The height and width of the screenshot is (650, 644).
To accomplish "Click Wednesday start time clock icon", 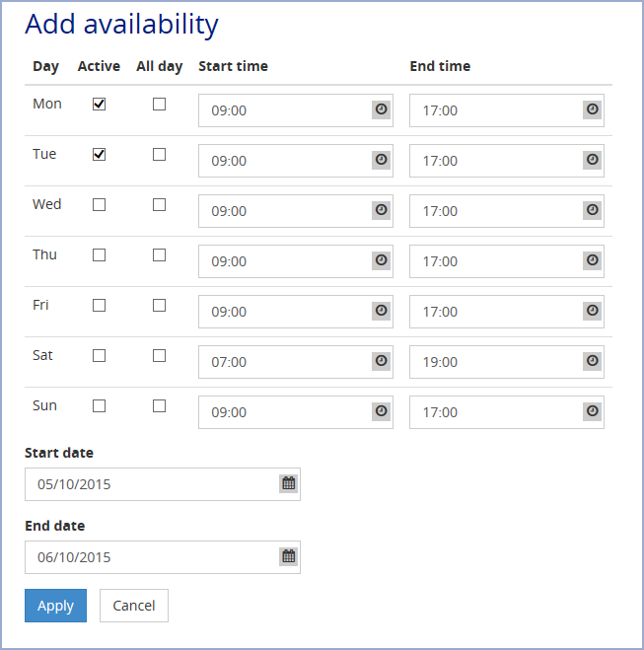I will tap(381, 210).
